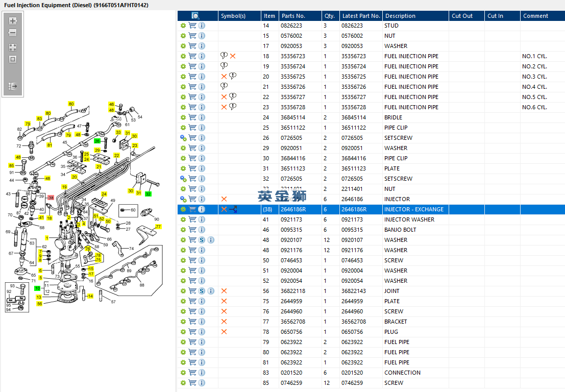Select latest part number 36822143
This screenshot has width=565, height=392.
point(354,291)
